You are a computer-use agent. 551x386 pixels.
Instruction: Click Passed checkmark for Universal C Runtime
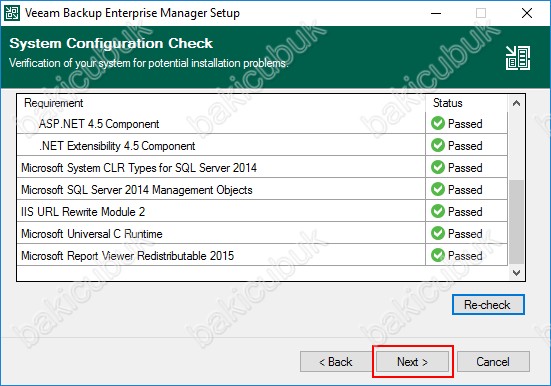(x=438, y=233)
